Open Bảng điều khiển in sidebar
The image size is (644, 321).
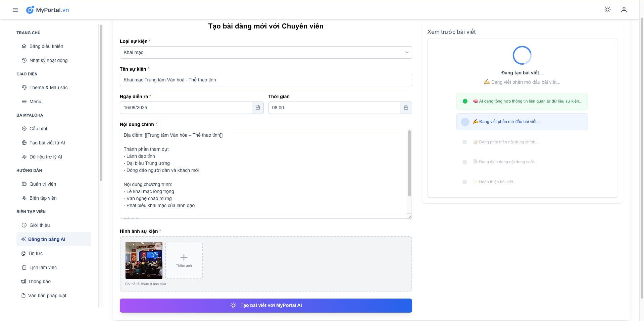click(46, 46)
